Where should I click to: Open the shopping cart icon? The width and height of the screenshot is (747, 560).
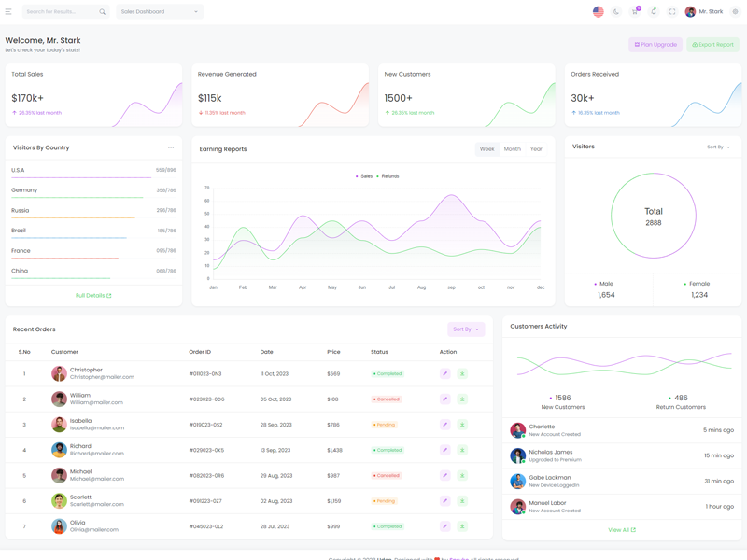pos(635,12)
